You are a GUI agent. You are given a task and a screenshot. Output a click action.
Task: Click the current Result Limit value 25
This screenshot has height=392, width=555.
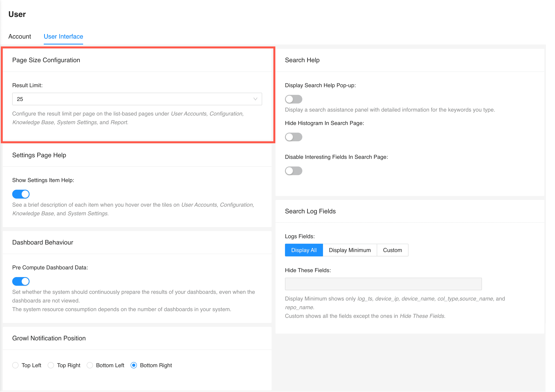click(20, 99)
